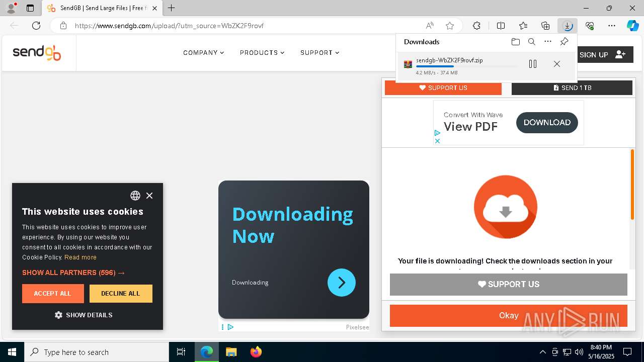Click the panel's orange scrollbar
The height and width of the screenshot is (362, 644).
click(632, 185)
